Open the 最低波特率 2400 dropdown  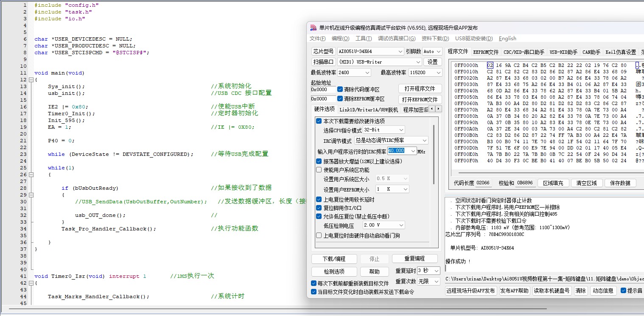coord(354,73)
